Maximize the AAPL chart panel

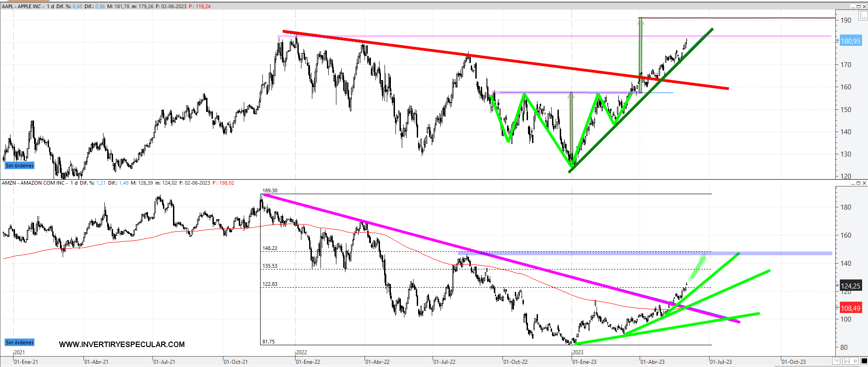click(858, 6)
